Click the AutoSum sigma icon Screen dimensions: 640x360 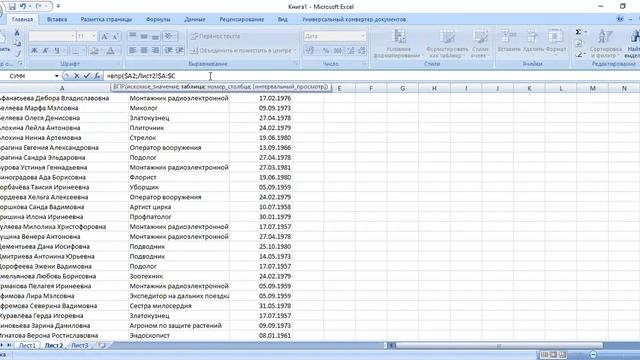578,32
